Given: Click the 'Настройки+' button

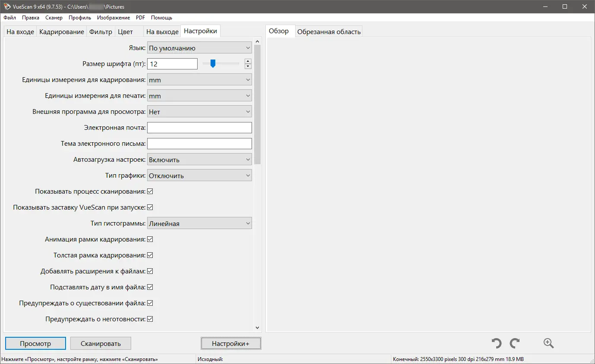Looking at the screenshot, I should click(231, 343).
